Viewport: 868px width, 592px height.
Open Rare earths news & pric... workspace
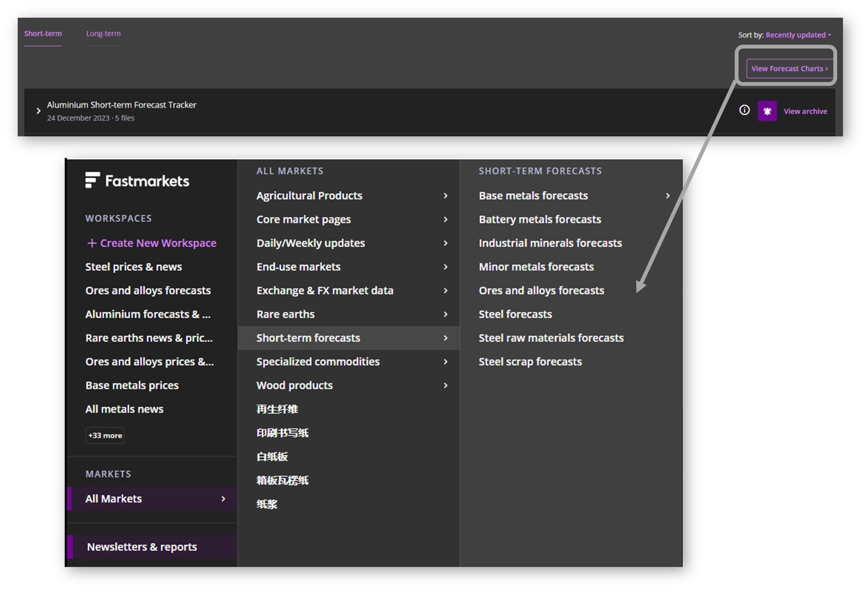tap(149, 338)
